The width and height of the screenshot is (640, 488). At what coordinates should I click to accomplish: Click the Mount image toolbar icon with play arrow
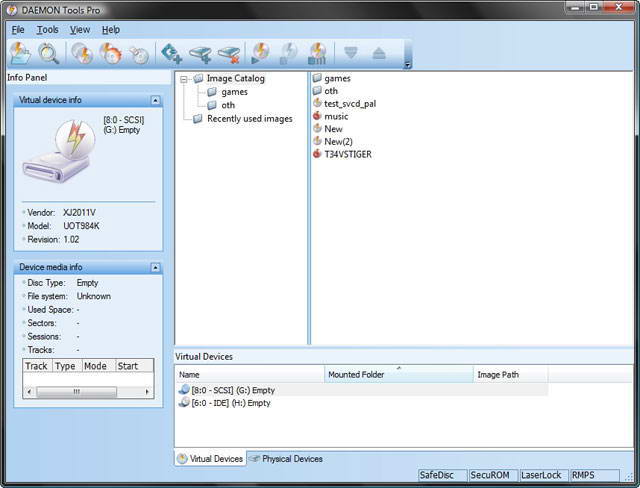click(x=260, y=54)
